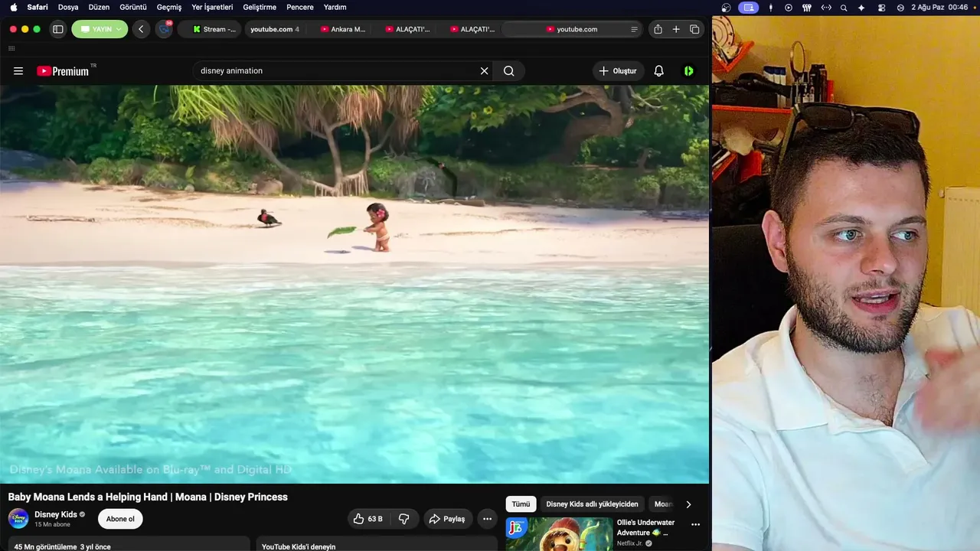Viewport: 980px width, 551px height.
Task: Click the screen sharing menu bar icon
Action: 748,8
